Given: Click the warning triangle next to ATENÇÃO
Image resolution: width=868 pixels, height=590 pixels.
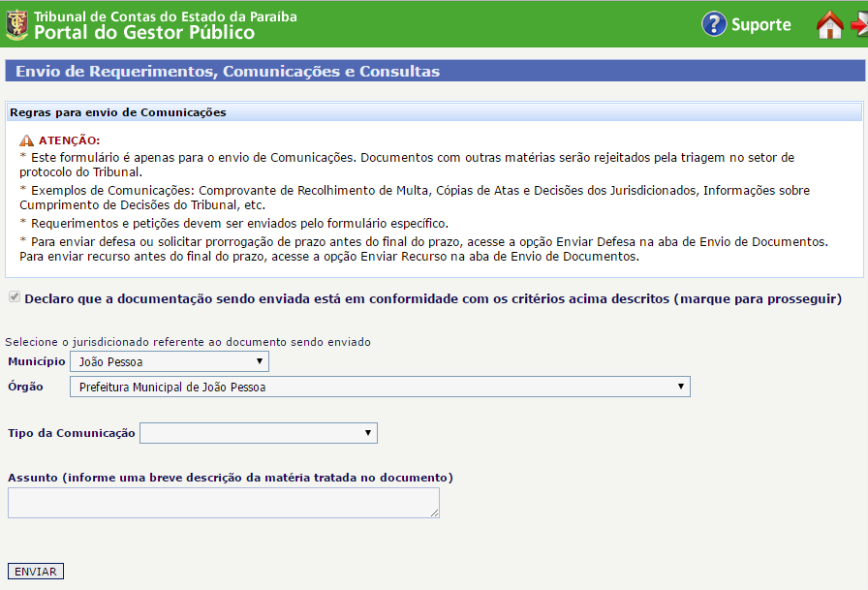Looking at the screenshot, I should [x=26, y=140].
